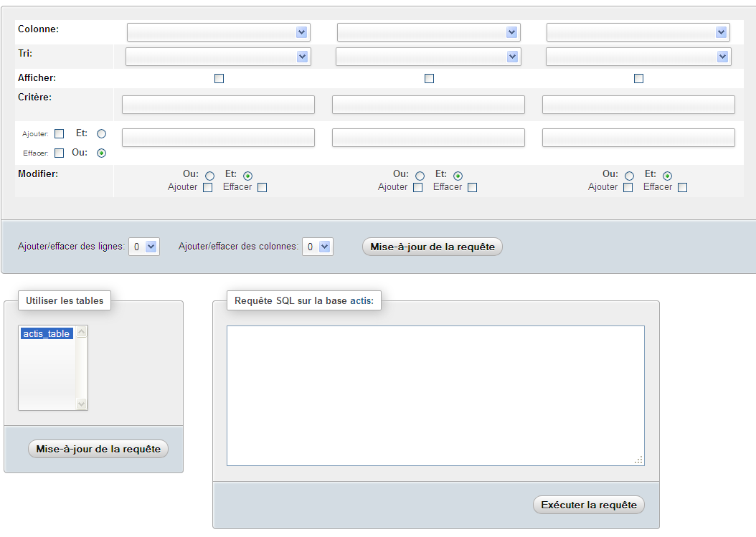This screenshot has height=537, width=756.
Task: Select Ou radio in second Modifier column
Action: click(x=420, y=176)
